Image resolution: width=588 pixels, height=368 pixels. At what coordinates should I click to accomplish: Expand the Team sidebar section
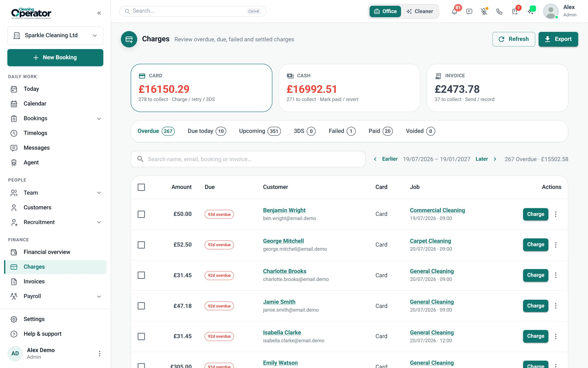pyautogui.click(x=99, y=193)
